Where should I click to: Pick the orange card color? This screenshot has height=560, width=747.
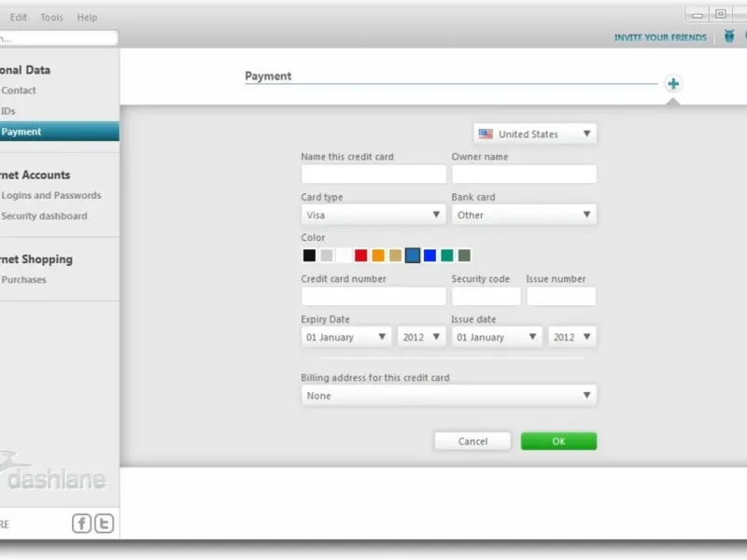pos(378,256)
